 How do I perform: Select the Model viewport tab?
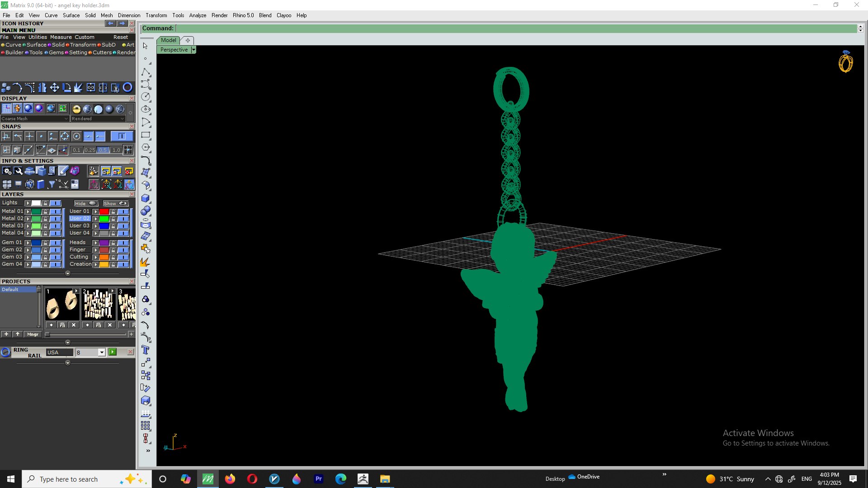click(168, 40)
